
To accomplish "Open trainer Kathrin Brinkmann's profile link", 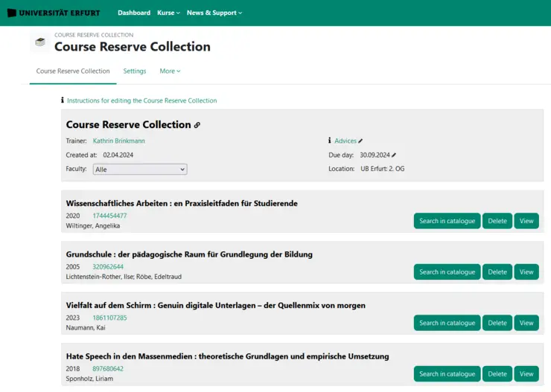I will click(x=118, y=141).
